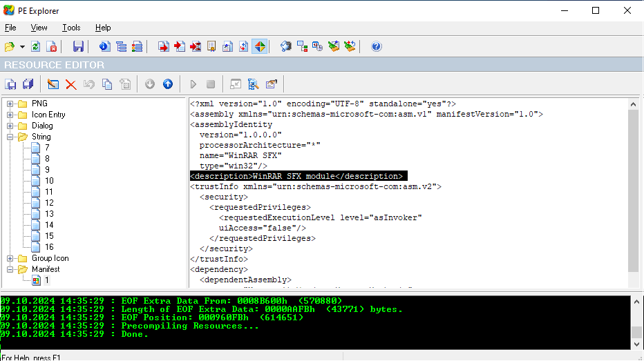Select string resource 8 in tree
The height and width of the screenshot is (361, 644).
click(x=47, y=159)
